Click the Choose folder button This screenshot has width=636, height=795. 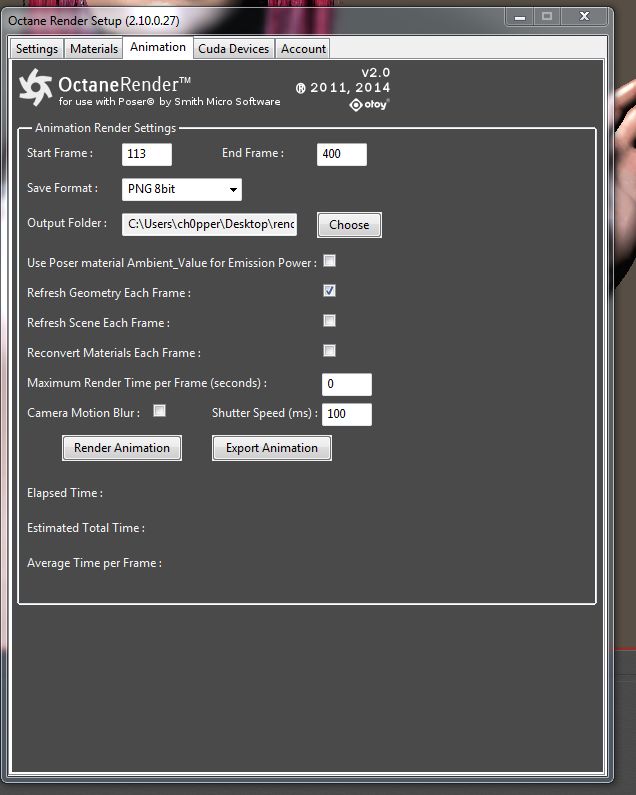[349, 225]
